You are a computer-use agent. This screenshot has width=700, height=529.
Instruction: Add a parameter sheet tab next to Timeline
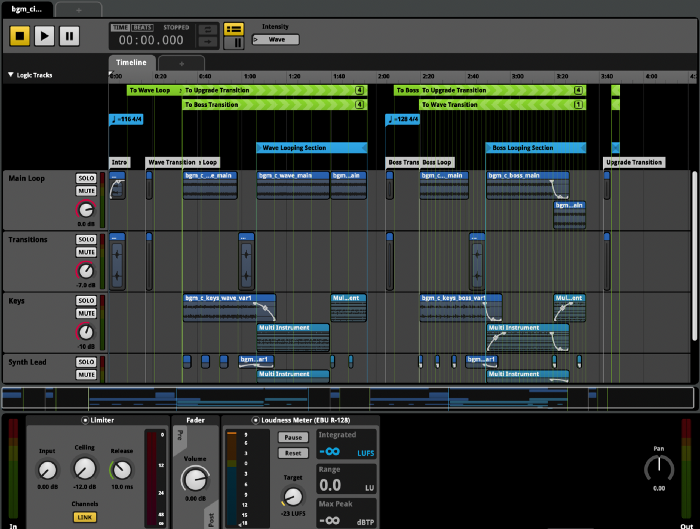[183, 62]
